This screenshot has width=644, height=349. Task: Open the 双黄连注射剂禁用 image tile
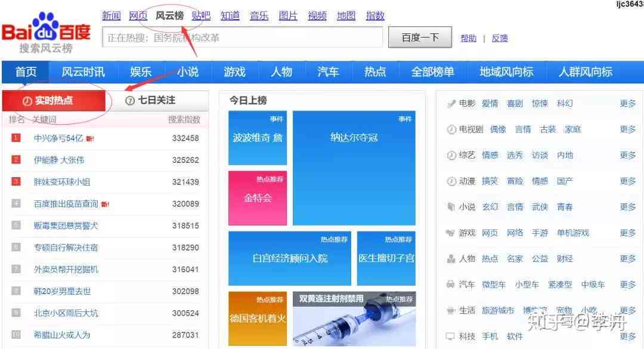(354, 318)
